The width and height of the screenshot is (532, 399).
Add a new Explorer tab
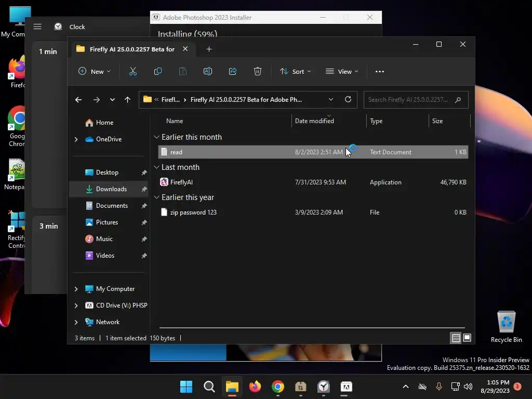point(209,49)
